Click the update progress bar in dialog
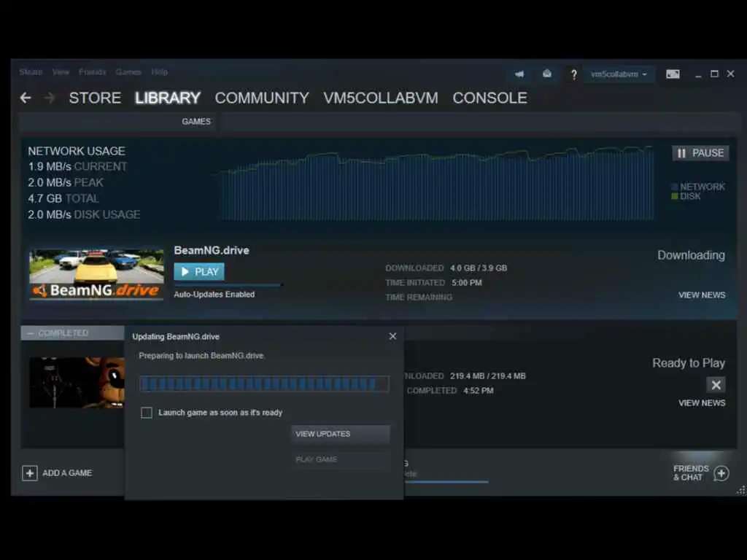This screenshot has width=747, height=560. point(264,384)
